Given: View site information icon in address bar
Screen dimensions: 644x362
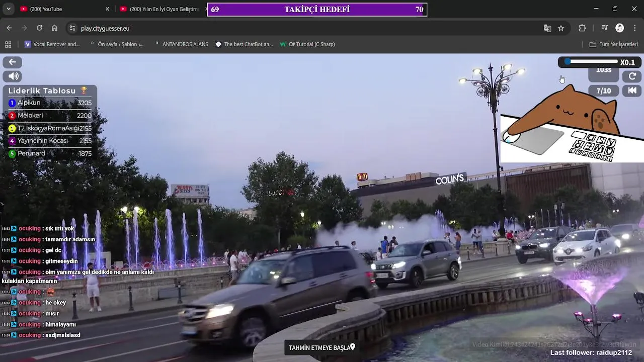Looking at the screenshot, I should coord(72,28).
